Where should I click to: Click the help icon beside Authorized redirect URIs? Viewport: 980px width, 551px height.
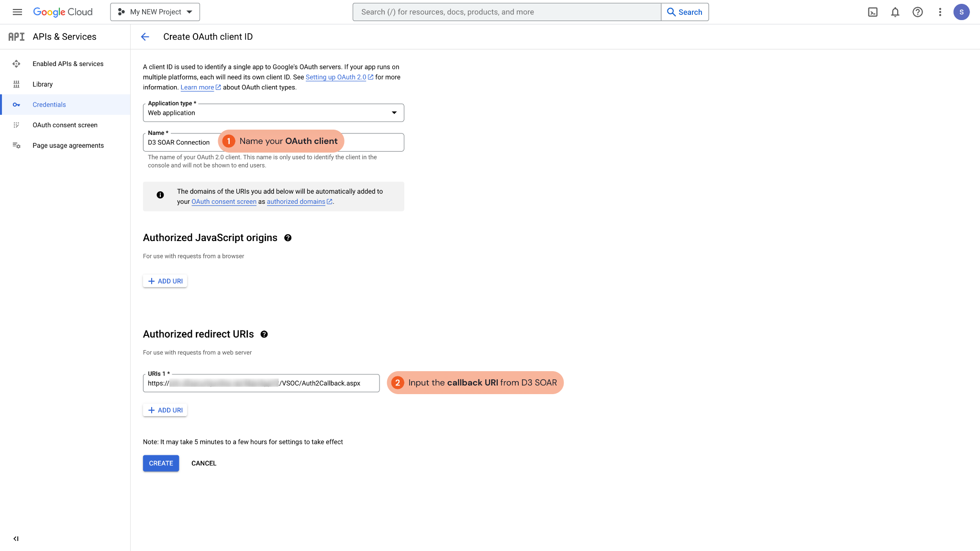pos(264,334)
